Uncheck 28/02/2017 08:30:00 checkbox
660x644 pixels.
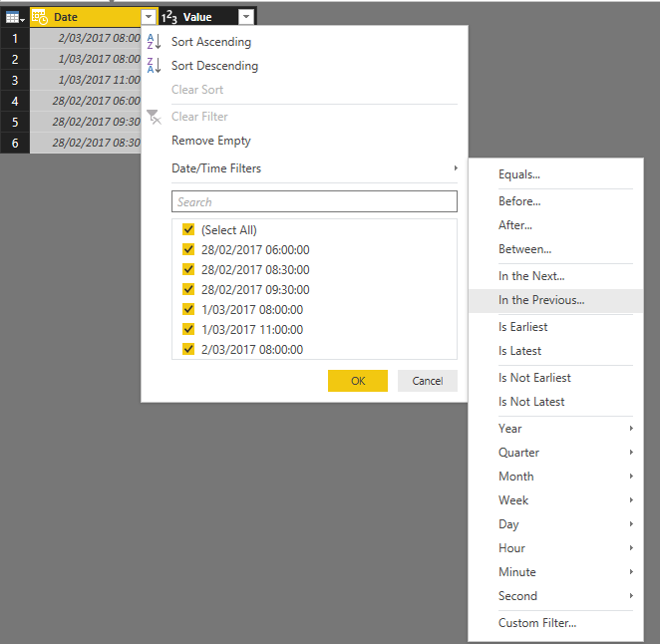(x=188, y=269)
